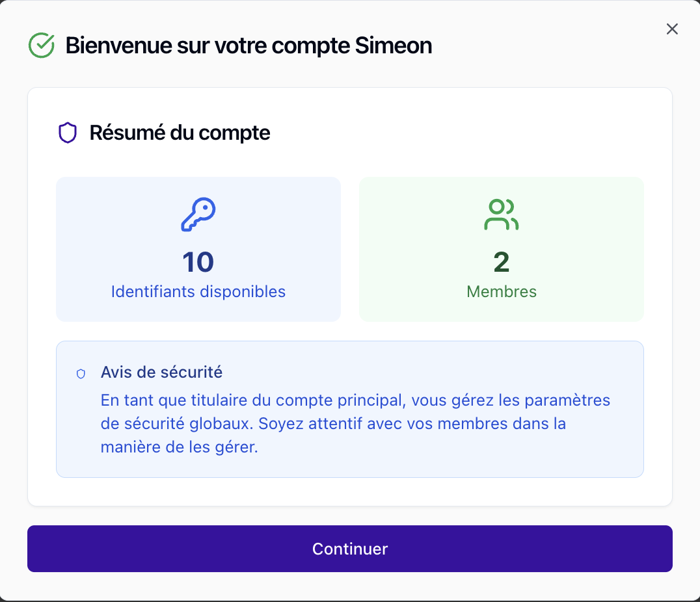The width and height of the screenshot is (700, 602).
Task: Click the Membres label
Action: (x=501, y=291)
